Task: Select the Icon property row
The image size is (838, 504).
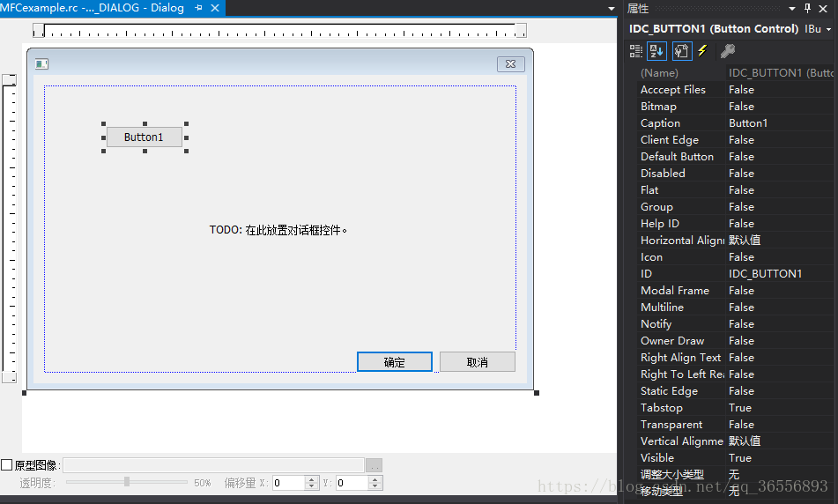Action: click(733, 257)
